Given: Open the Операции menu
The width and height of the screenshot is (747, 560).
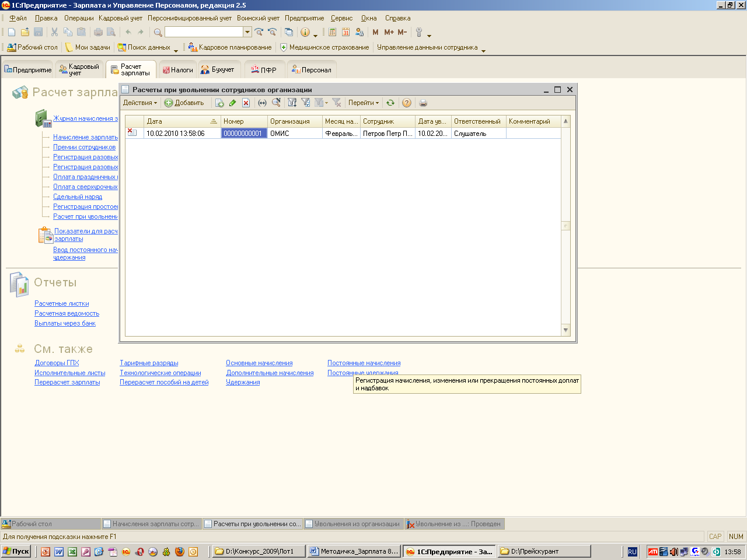Looking at the screenshot, I should coord(79,18).
